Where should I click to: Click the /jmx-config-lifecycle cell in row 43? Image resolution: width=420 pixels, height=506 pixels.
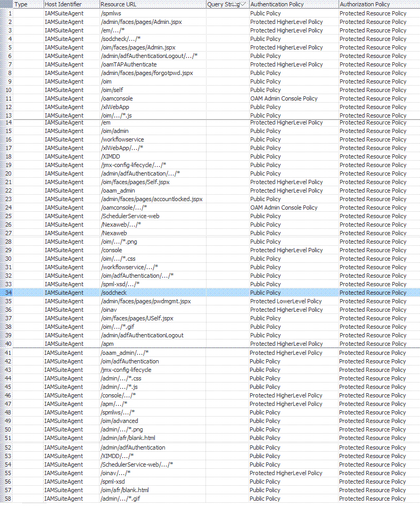[153, 370]
